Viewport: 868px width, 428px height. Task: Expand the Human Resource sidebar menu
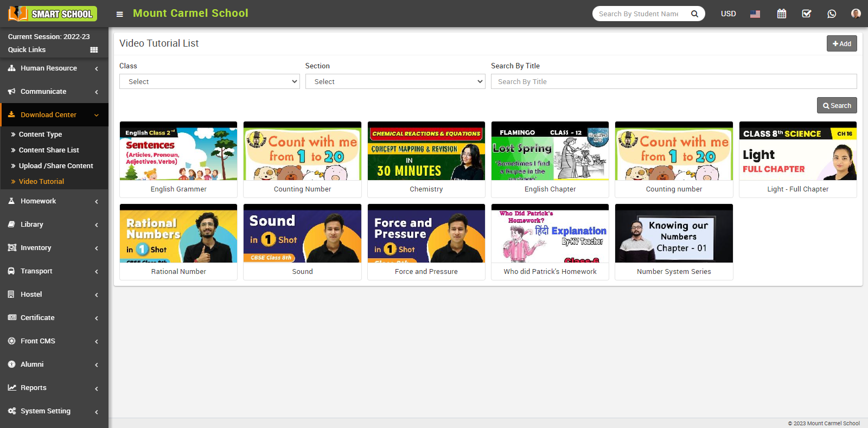coord(54,68)
